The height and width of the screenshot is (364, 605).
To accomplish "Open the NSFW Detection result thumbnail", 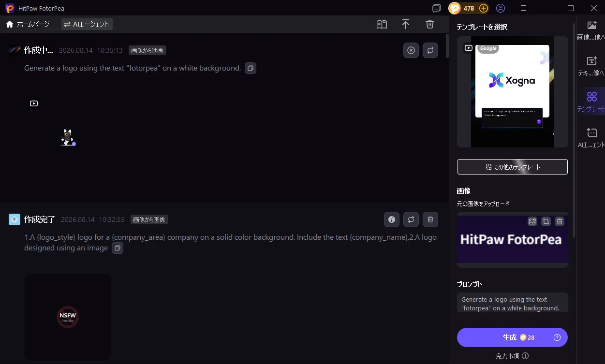I will coord(68,317).
